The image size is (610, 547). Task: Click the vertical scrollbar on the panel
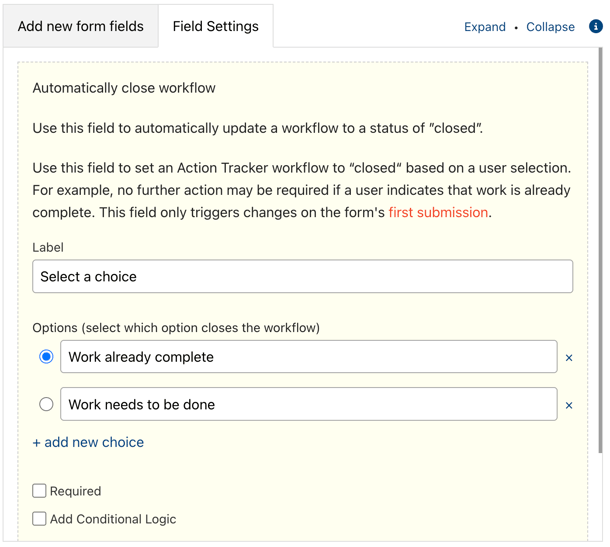coord(601,249)
